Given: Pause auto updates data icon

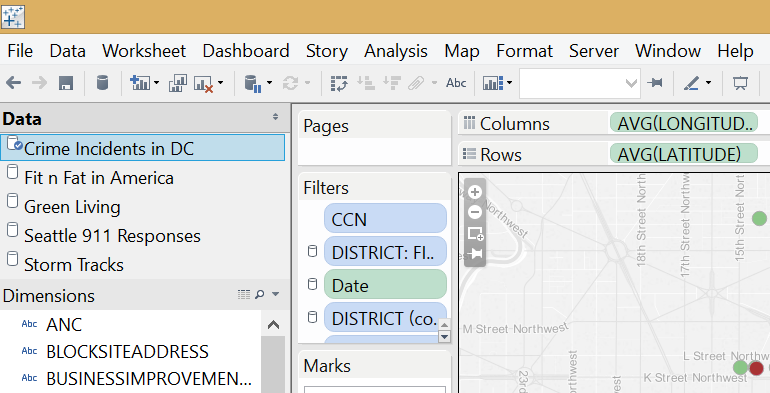Looking at the screenshot, I should [252, 84].
